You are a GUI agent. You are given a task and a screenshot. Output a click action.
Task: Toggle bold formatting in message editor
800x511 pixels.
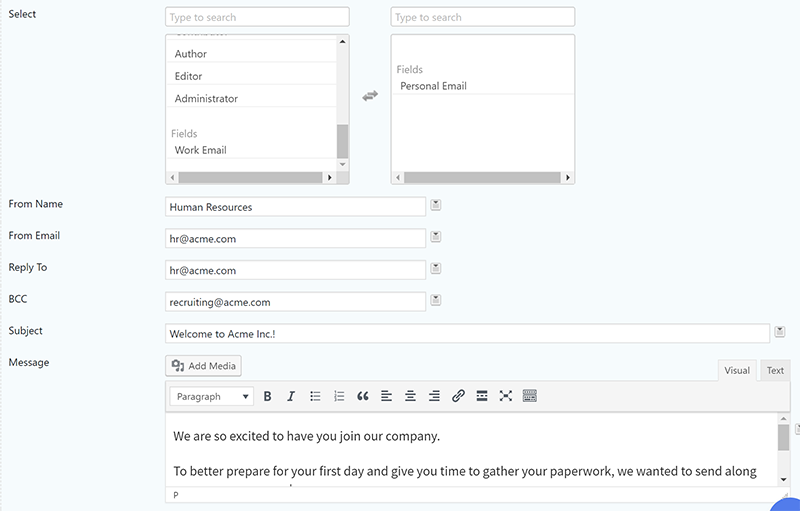267,396
